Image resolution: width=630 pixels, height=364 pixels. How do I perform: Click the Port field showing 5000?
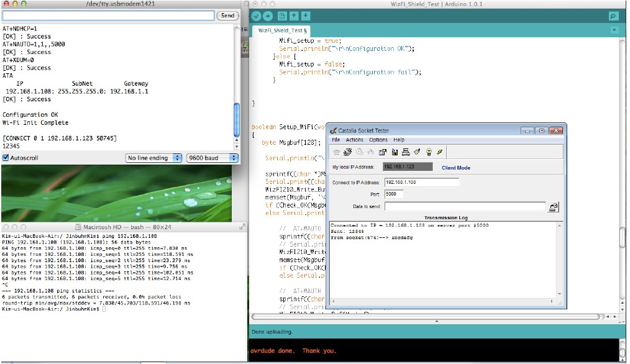click(x=395, y=194)
